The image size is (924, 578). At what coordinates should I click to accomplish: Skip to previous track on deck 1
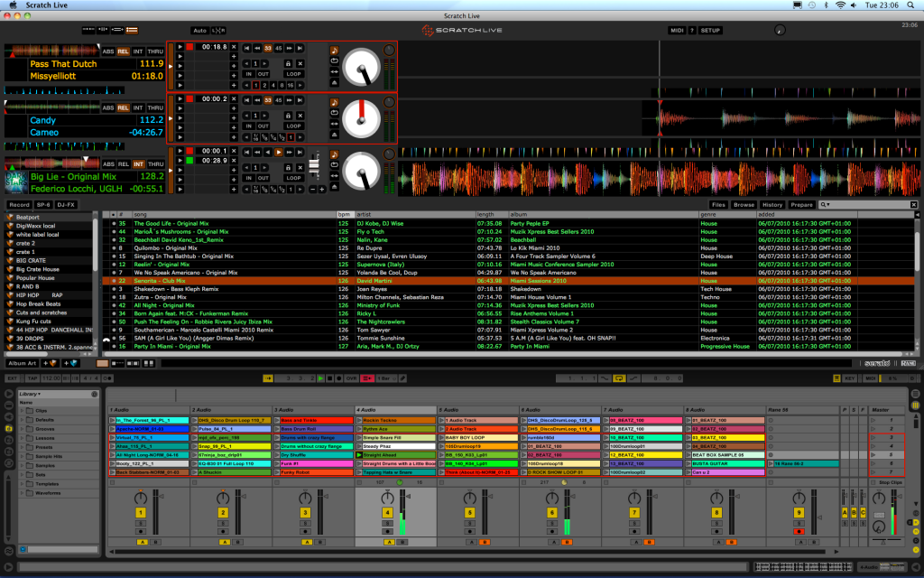(247, 49)
